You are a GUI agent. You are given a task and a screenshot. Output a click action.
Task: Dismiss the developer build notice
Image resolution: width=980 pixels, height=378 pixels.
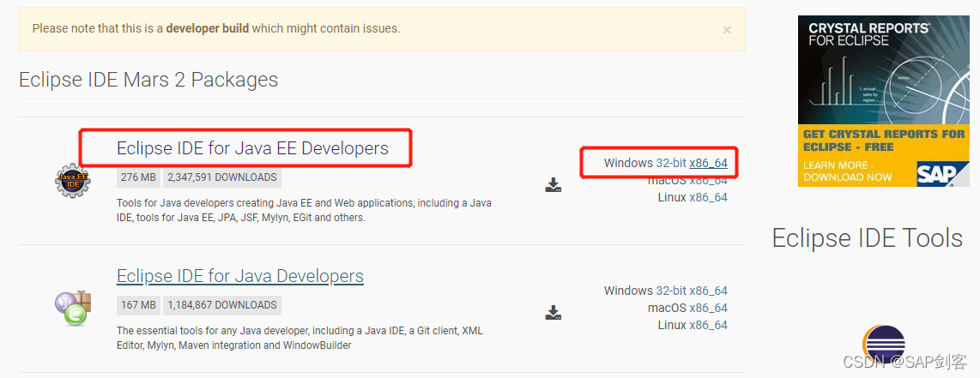(x=727, y=30)
